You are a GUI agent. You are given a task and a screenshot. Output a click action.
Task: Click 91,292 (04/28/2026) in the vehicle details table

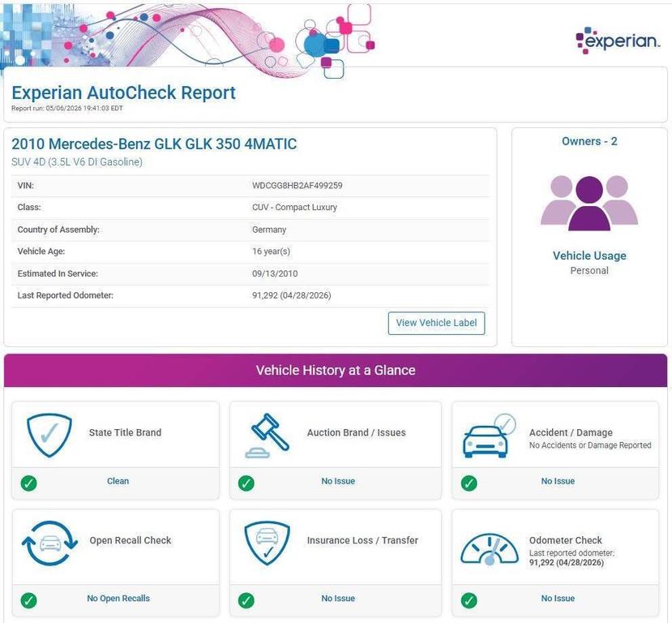point(292,295)
